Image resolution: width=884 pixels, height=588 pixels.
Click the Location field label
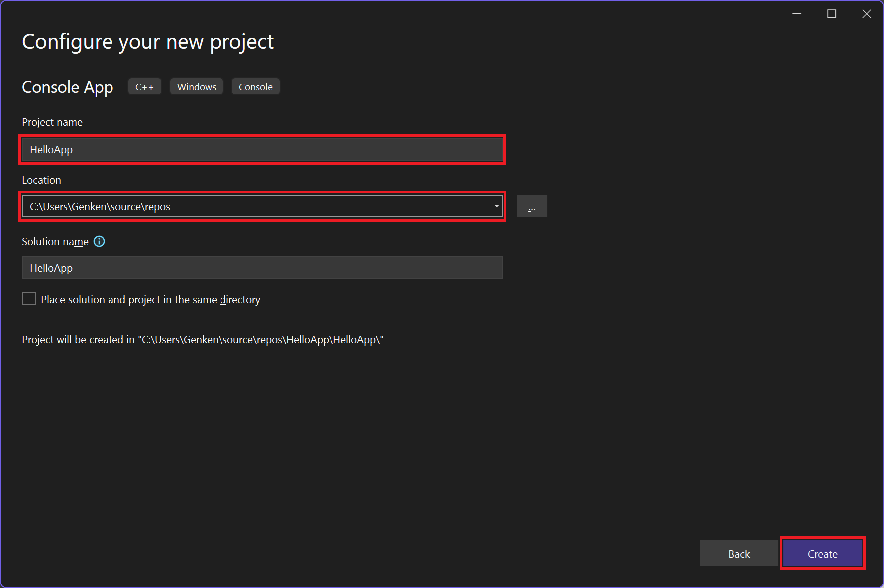tap(41, 180)
